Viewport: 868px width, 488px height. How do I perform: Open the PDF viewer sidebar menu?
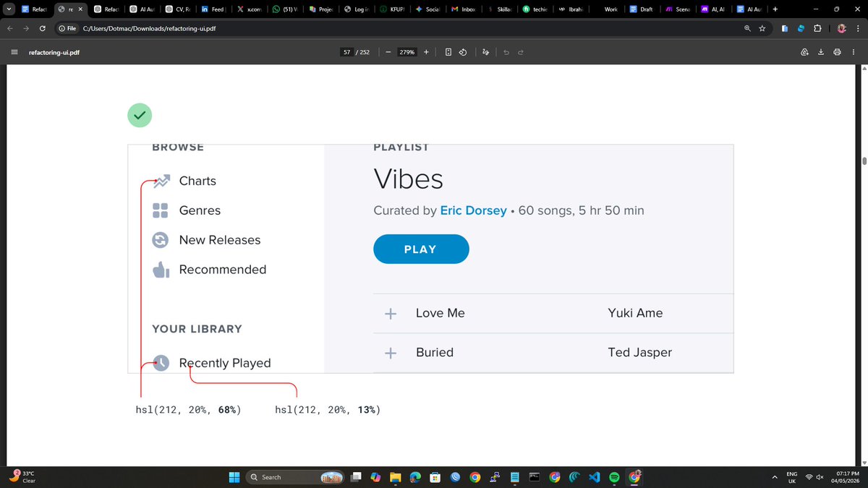[x=14, y=52]
